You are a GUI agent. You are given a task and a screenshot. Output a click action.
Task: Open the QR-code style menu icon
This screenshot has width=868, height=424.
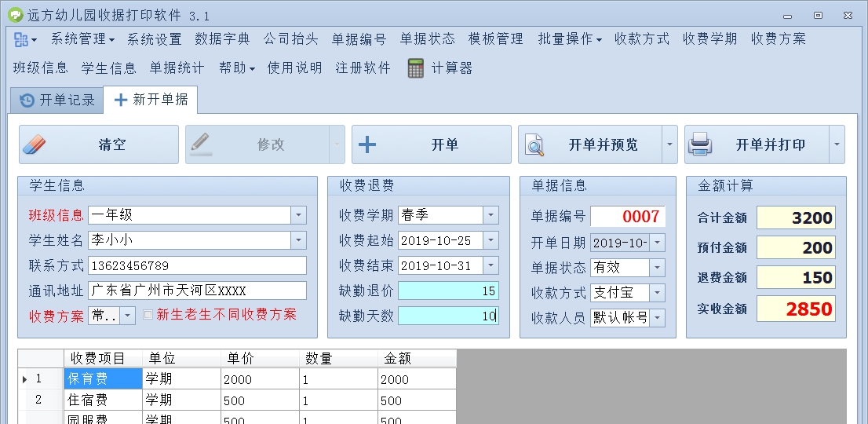(x=21, y=39)
